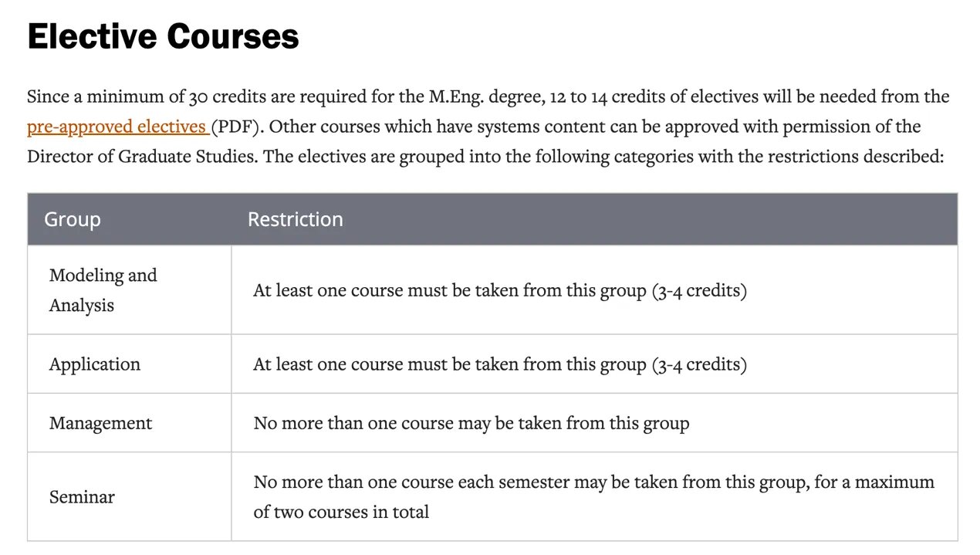
Task: Click the Group column header
Action: tap(73, 219)
